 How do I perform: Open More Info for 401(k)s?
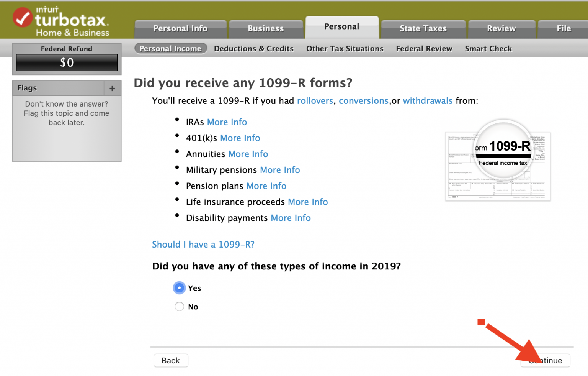click(x=240, y=138)
